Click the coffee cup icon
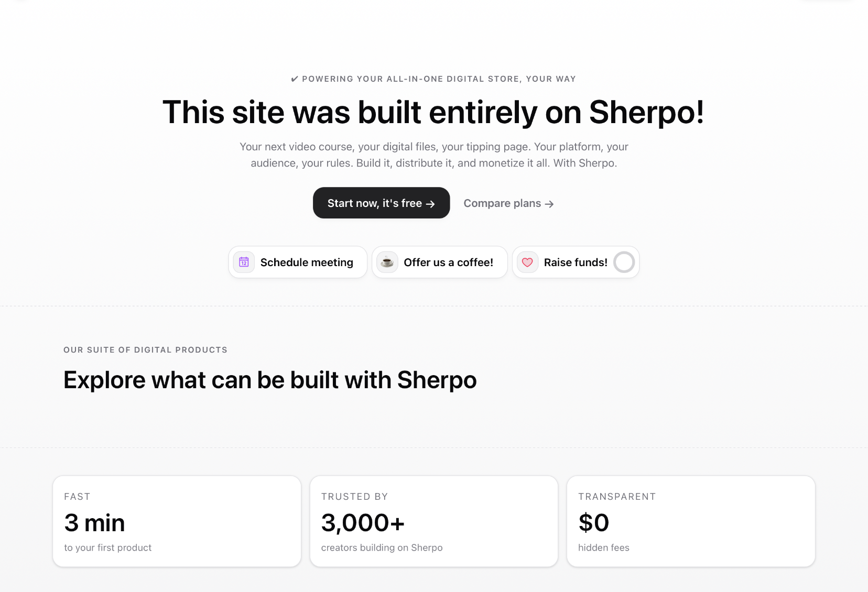The width and height of the screenshot is (868, 592). (x=387, y=262)
